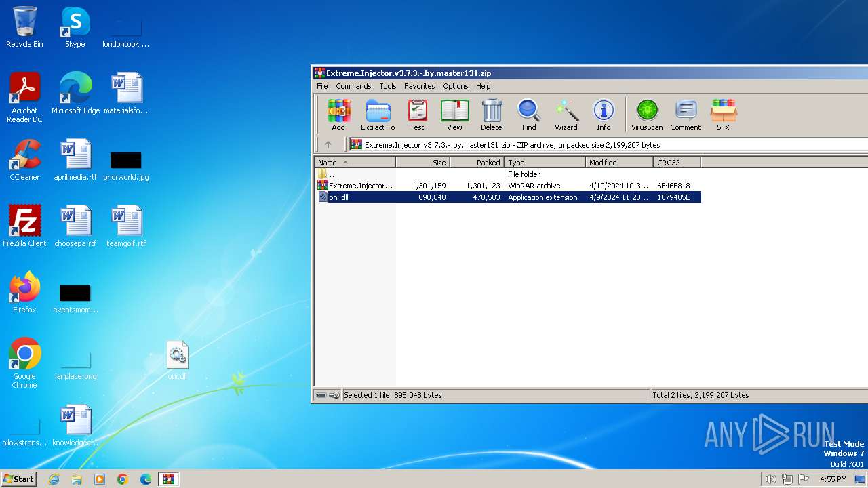The image size is (868, 488).
Task: Sort by Name column header
Action: click(355, 163)
